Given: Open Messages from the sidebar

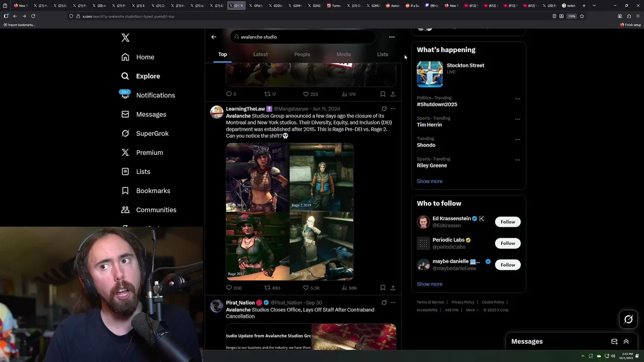Looking at the screenshot, I should [143, 114].
